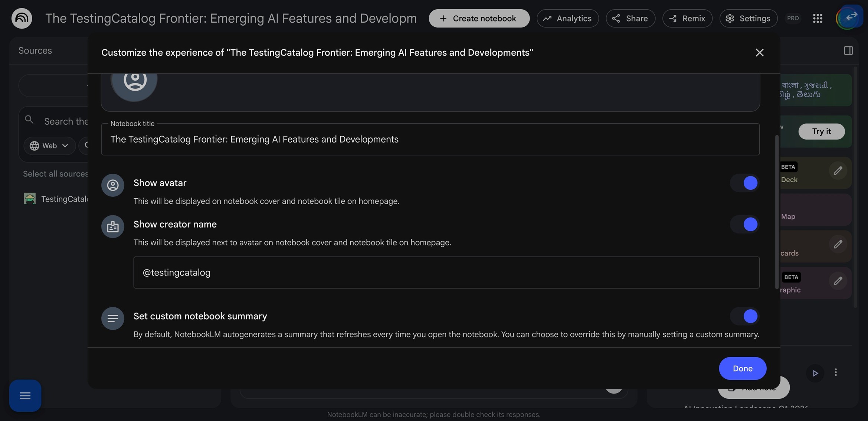Image resolution: width=868 pixels, height=421 pixels.
Task: Edit the cards output with pencil icon
Action: (838, 244)
